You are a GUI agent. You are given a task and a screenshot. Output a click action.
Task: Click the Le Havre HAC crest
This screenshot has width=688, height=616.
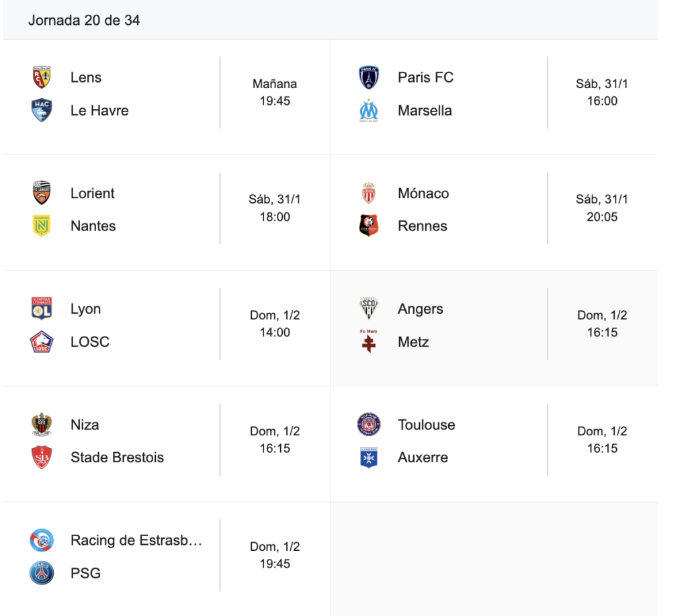tap(42, 110)
